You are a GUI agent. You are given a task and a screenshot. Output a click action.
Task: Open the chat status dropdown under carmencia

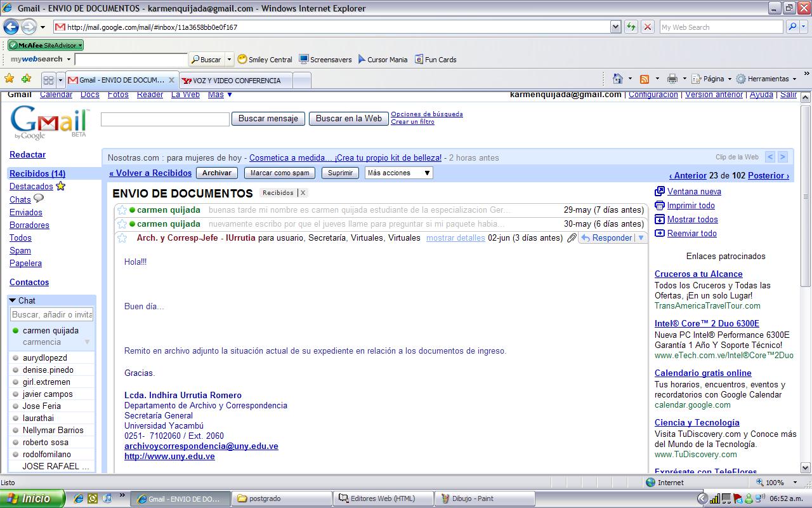(87, 342)
